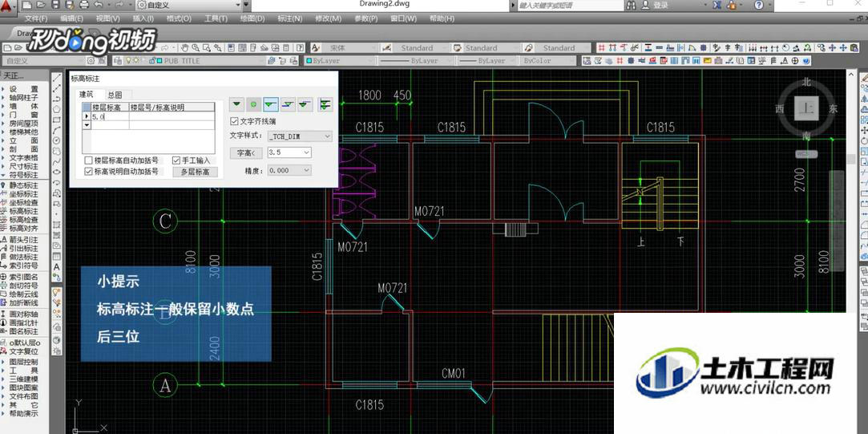Open the 标注(N) menu
Image resolution: width=868 pixels, height=434 pixels.
pyautogui.click(x=290, y=18)
